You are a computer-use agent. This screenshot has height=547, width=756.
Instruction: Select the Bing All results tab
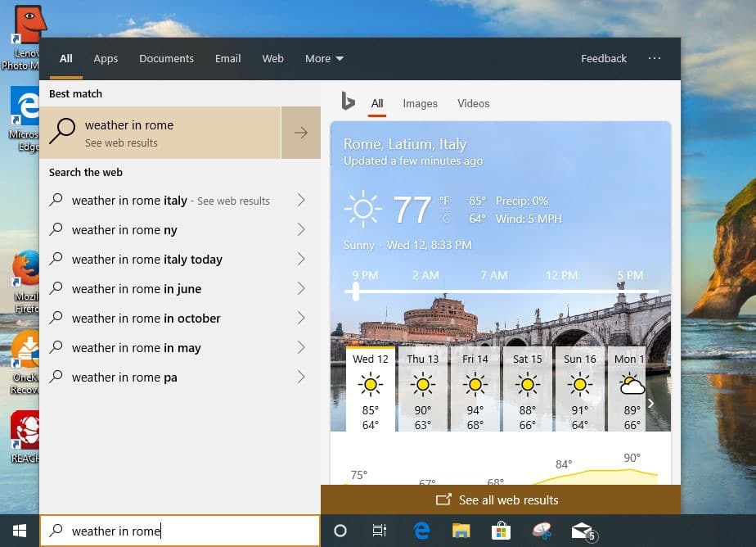[x=377, y=104]
